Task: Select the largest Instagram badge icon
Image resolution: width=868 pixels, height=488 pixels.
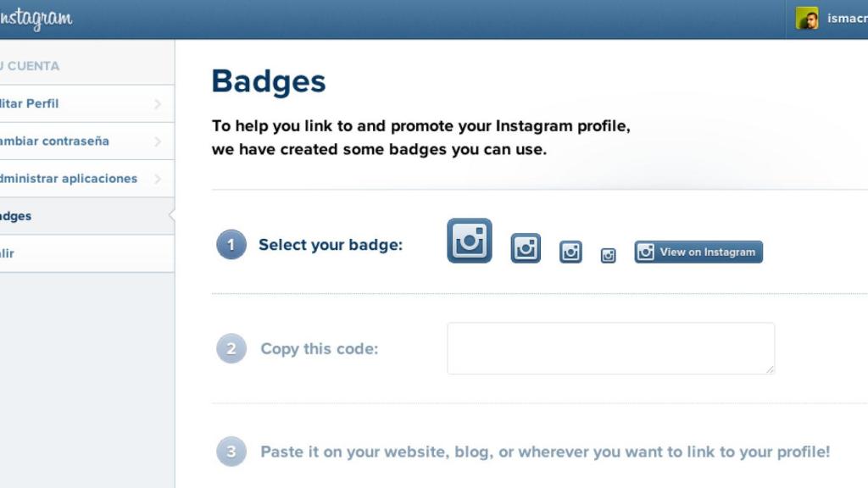Action: pos(468,241)
